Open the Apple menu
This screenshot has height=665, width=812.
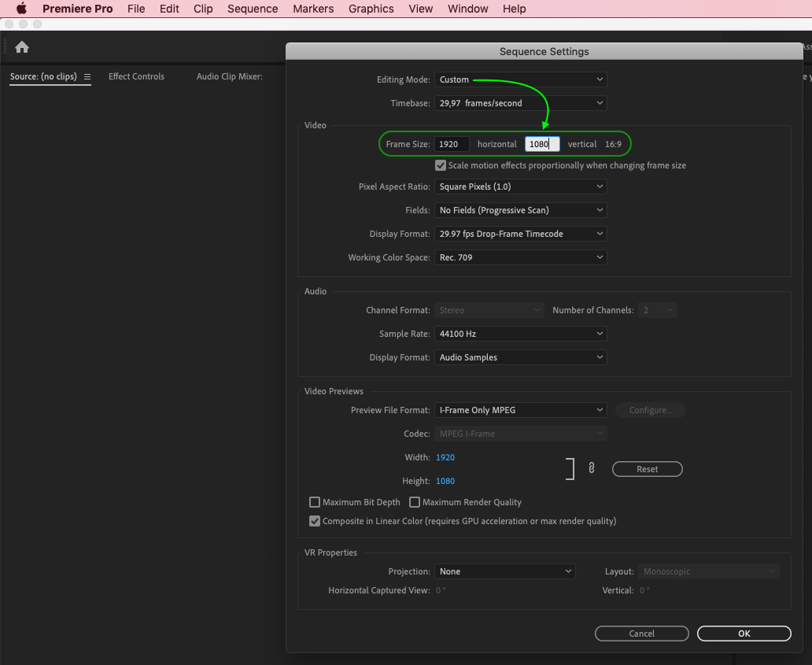click(20, 9)
